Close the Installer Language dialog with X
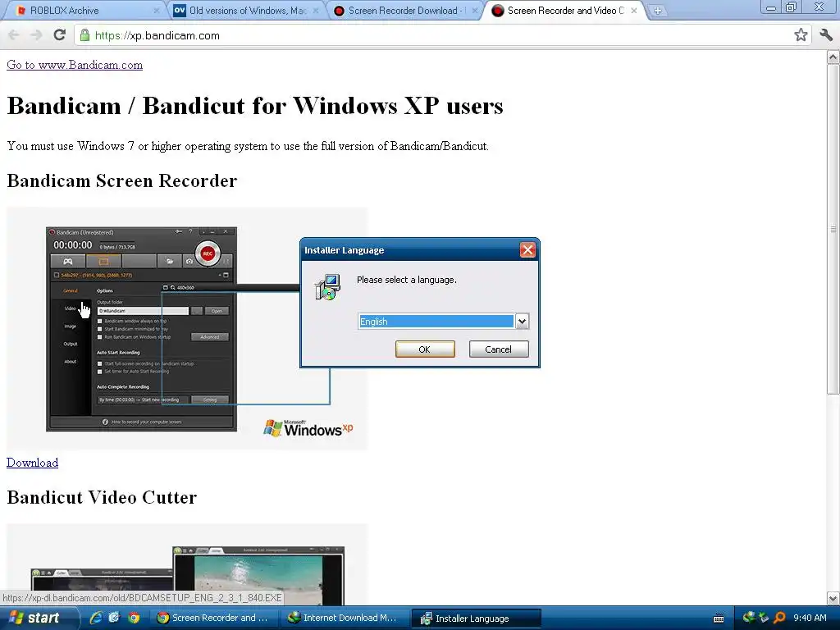The image size is (840, 630). 527,249
